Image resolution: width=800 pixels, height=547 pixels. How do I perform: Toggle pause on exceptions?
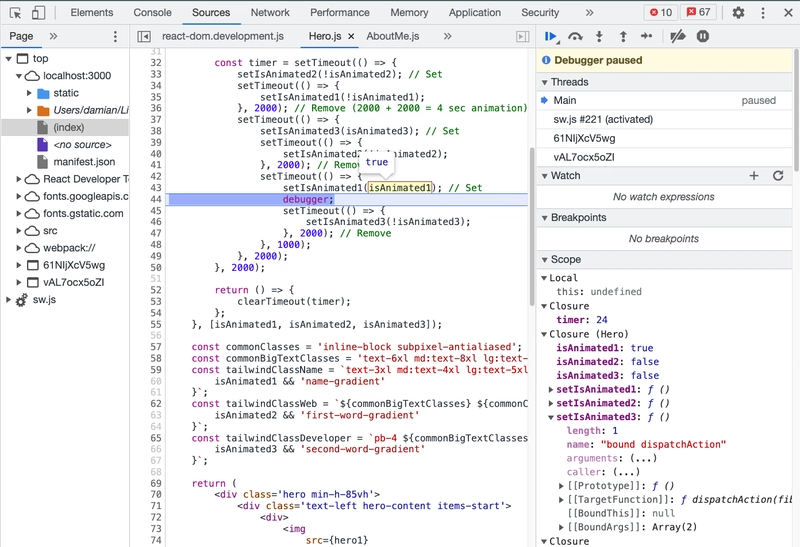click(703, 36)
